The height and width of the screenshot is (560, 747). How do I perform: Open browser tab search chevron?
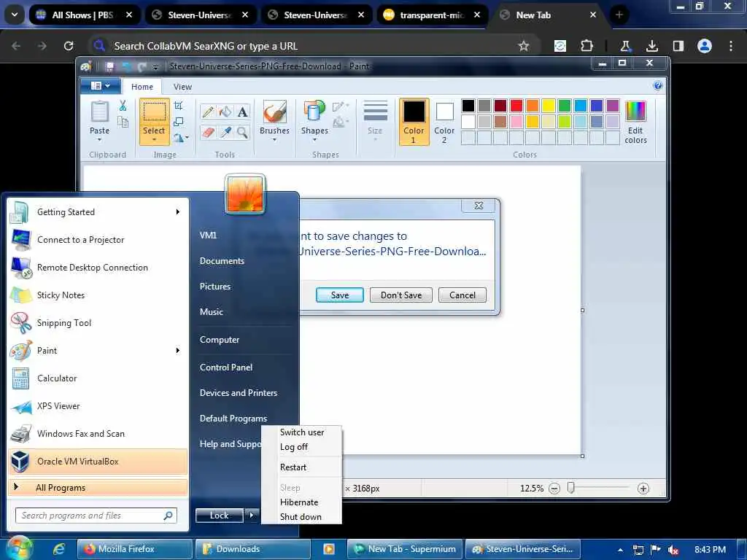pyautogui.click(x=15, y=15)
